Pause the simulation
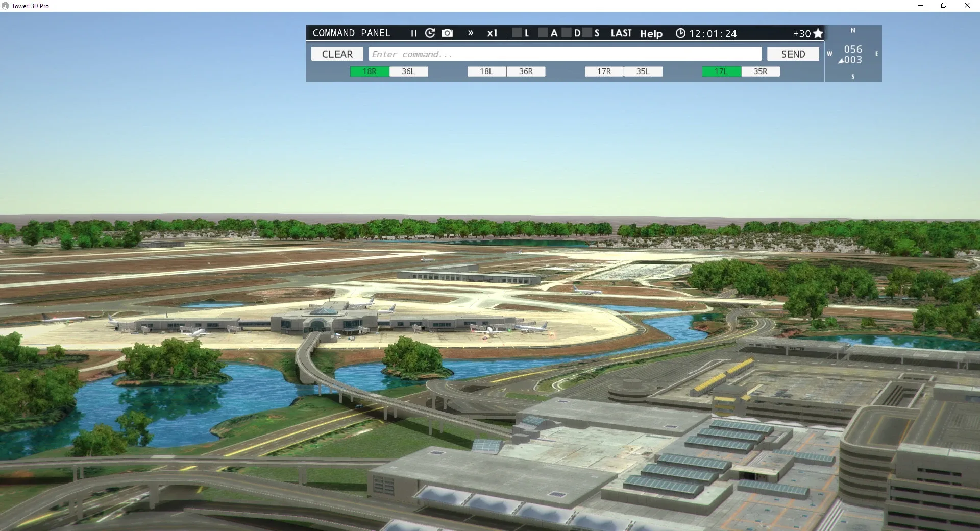980x531 pixels. click(413, 33)
